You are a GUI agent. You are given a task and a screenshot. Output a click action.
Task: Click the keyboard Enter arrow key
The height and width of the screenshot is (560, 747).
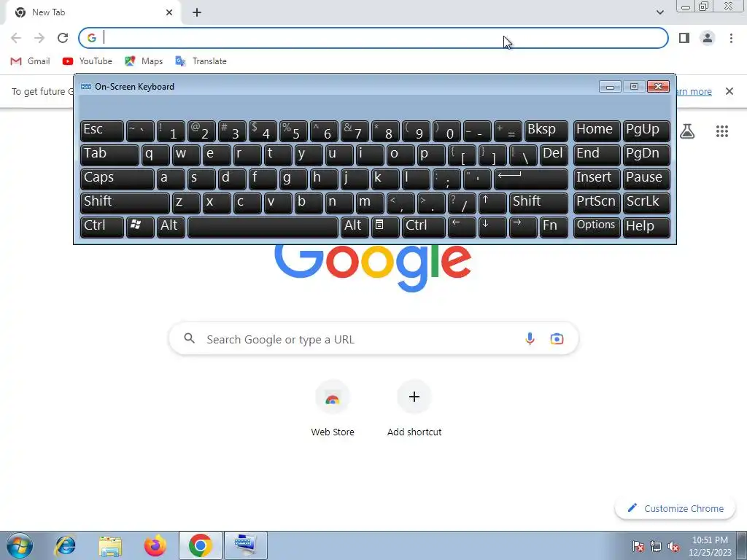[x=531, y=179]
